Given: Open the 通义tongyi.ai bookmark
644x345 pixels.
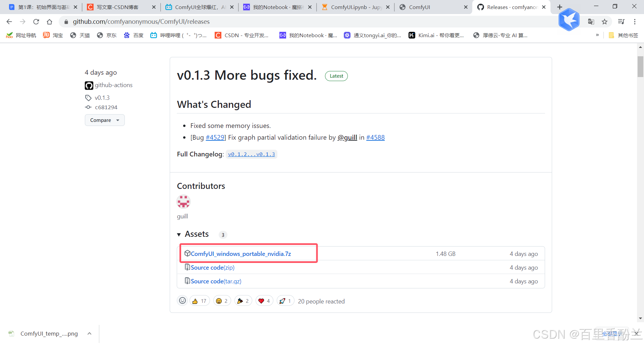Looking at the screenshot, I should [373, 35].
